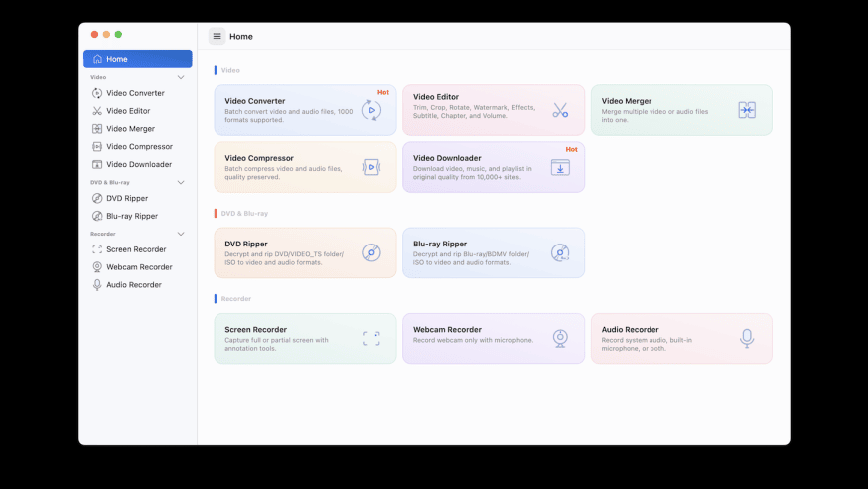
Task: Click Video Compressor sidebar icon
Action: coord(97,147)
